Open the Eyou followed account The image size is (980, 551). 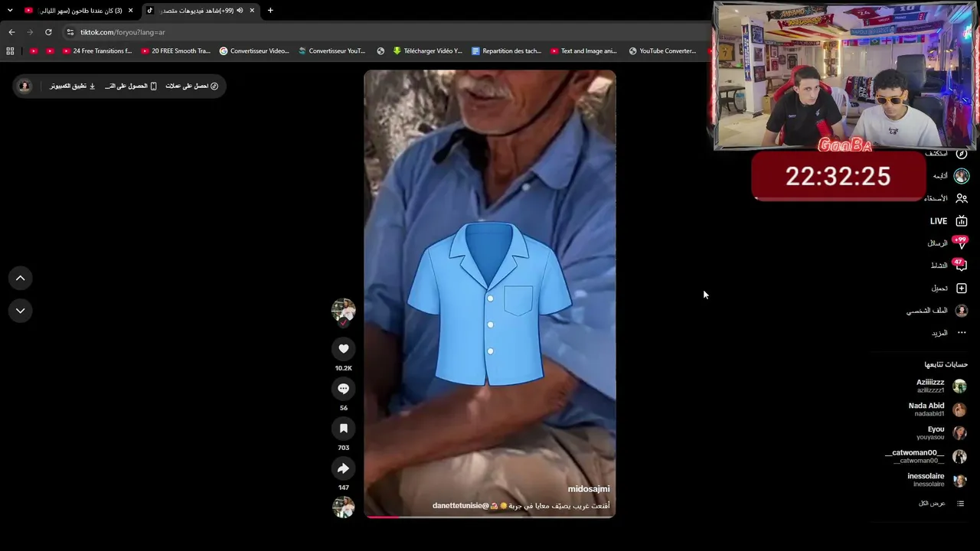(942, 433)
